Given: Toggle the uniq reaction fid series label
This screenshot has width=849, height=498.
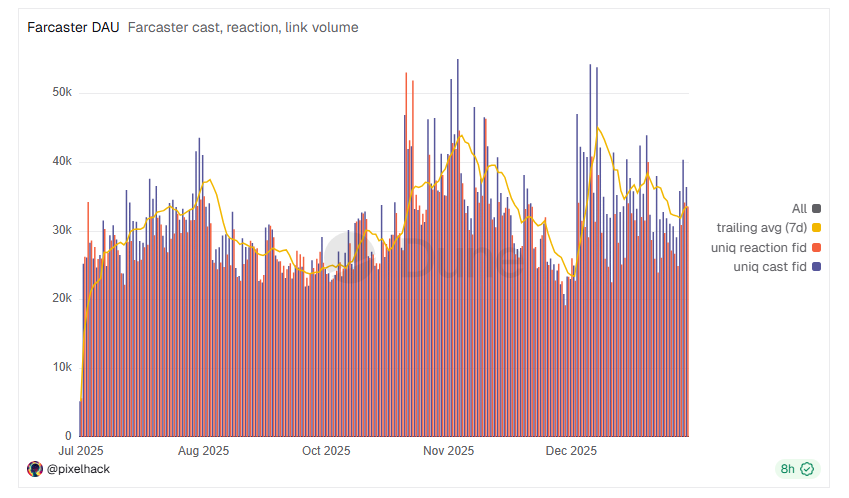Looking at the screenshot, I should click(x=760, y=247).
